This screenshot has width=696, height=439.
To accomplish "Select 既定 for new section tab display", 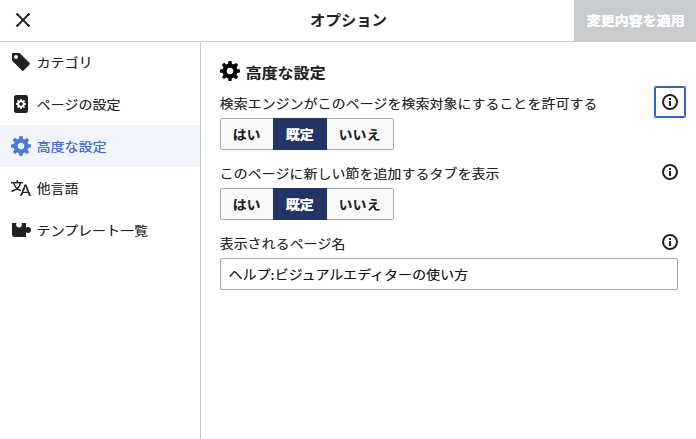I will 300,204.
